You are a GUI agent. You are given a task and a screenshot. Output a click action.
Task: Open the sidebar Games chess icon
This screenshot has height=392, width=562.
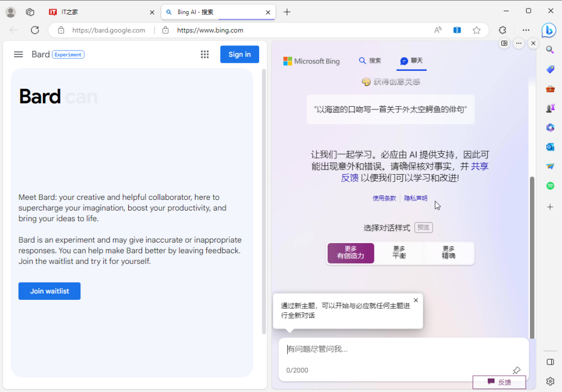click(x=550, y=108)
